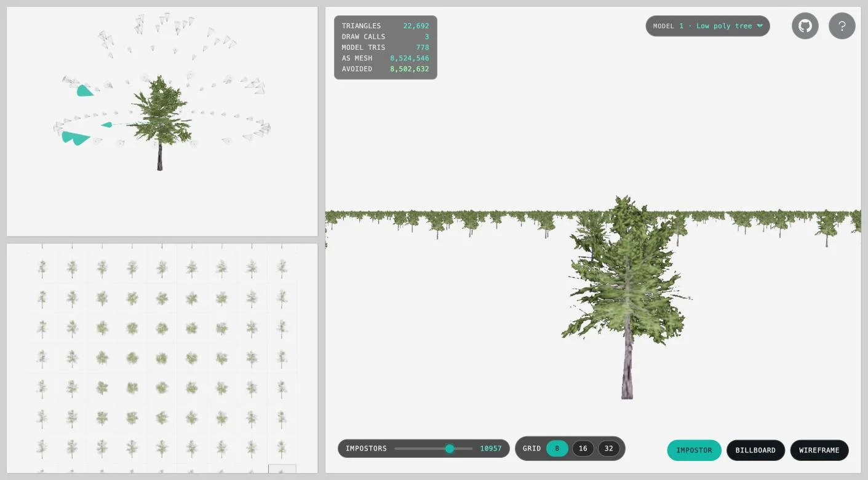
Task: Click the small teal camera cone near the tree
Action: (x=107, y=125)
